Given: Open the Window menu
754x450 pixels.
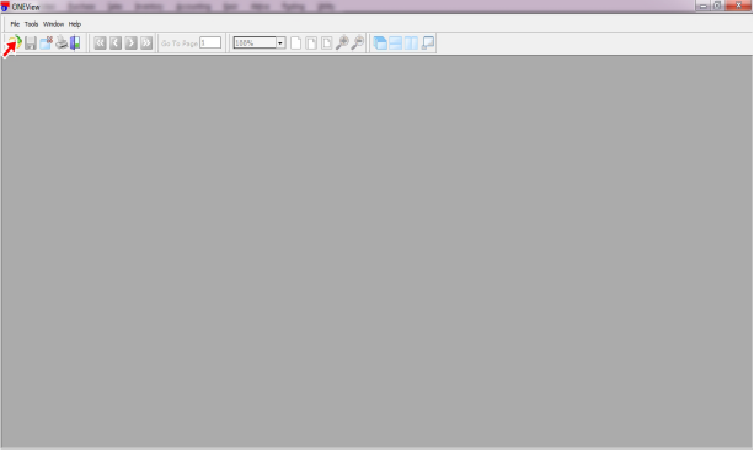Looking at the screenshot, I should point(54,24).
